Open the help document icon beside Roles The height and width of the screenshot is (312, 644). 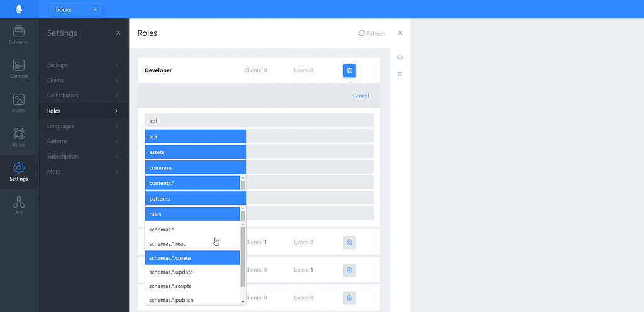[400, 75]
